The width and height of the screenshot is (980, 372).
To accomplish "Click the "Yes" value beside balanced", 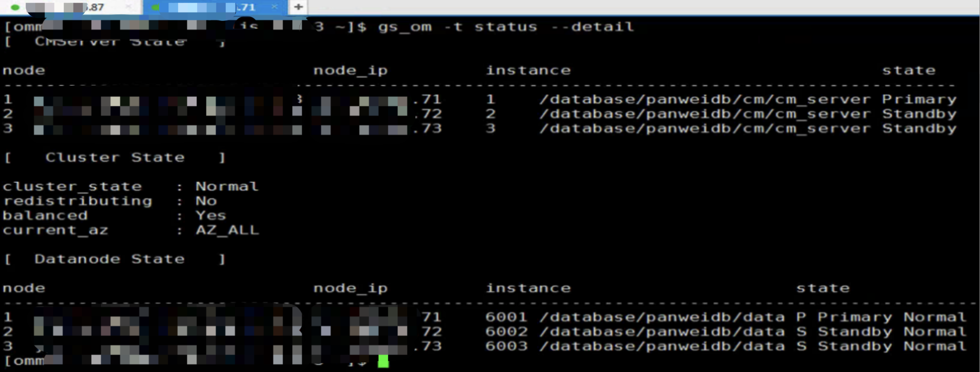I will pyautogui.click(x=211, y=215).
